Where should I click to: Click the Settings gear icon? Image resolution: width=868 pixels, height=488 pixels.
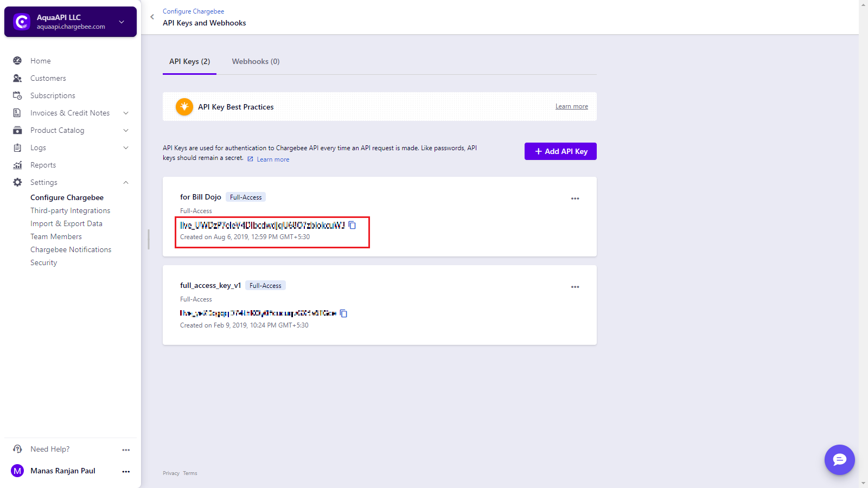17,182
